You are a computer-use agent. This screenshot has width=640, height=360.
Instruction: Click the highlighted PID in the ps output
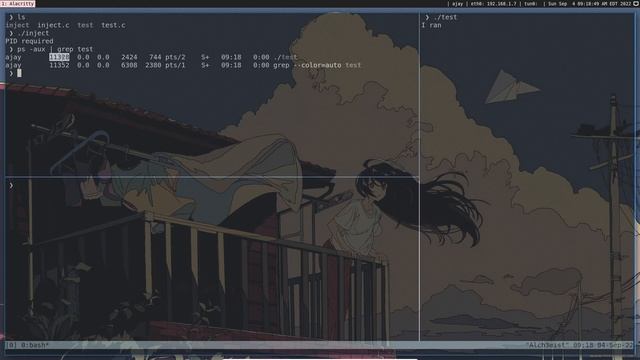pyautogui.click(x=59, y=57)
